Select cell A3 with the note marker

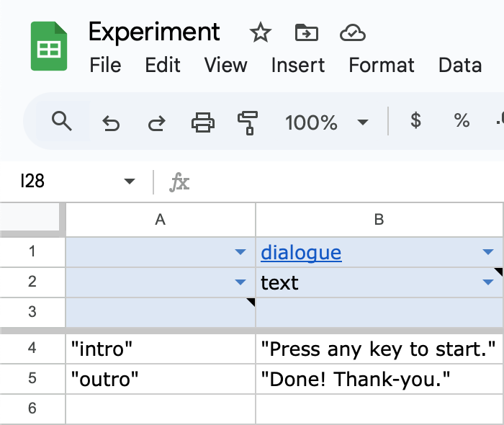coord(161,313)
